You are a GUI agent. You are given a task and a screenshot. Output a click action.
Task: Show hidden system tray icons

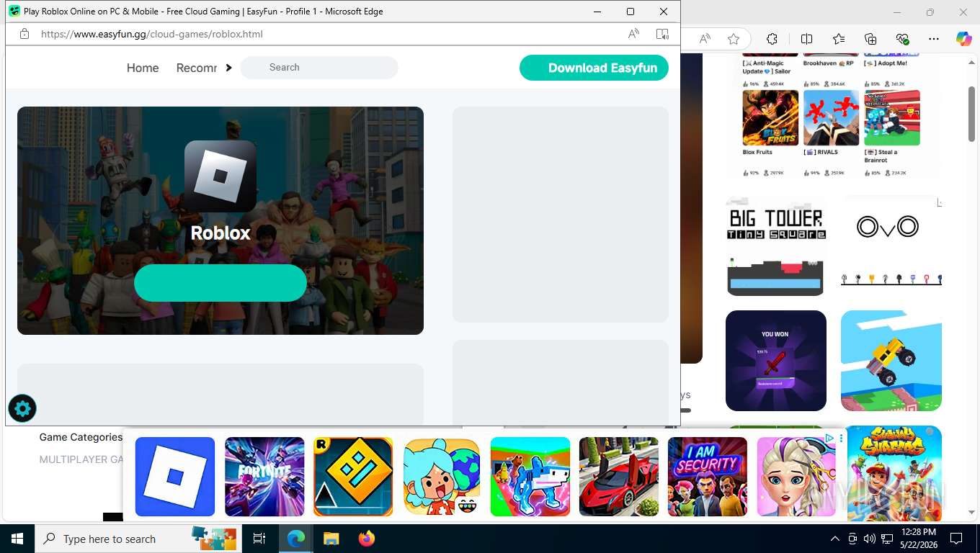835,539
